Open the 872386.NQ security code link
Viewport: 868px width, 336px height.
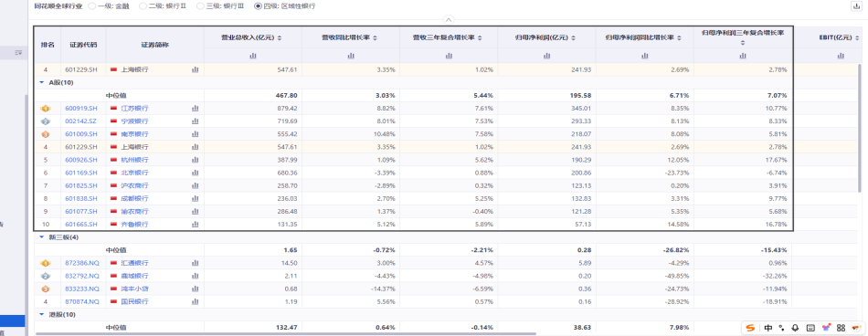point(82,263)
